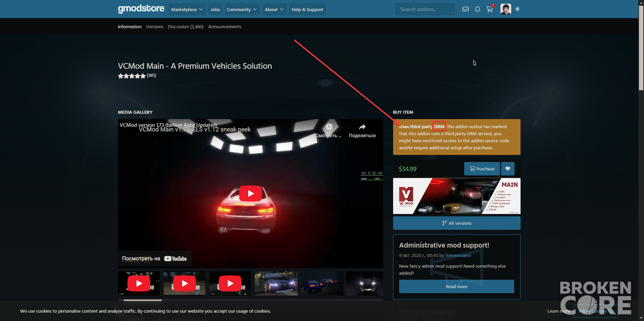This screenshot has width=644, height=321.
Task: Expand the Marketplace dropdown menu
Action: pos(186,9)
